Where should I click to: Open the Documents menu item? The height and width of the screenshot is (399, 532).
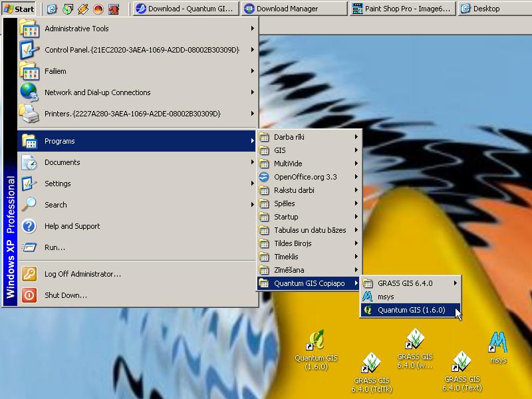(138, 162)
